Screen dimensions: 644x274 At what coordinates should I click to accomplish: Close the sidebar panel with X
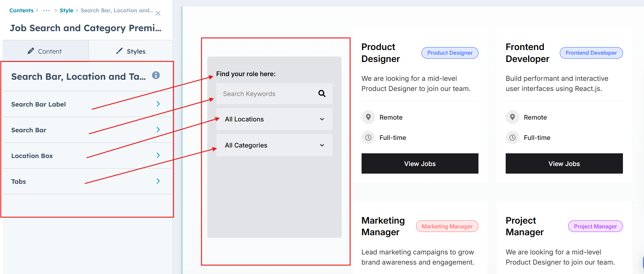(x=158, y=13)
